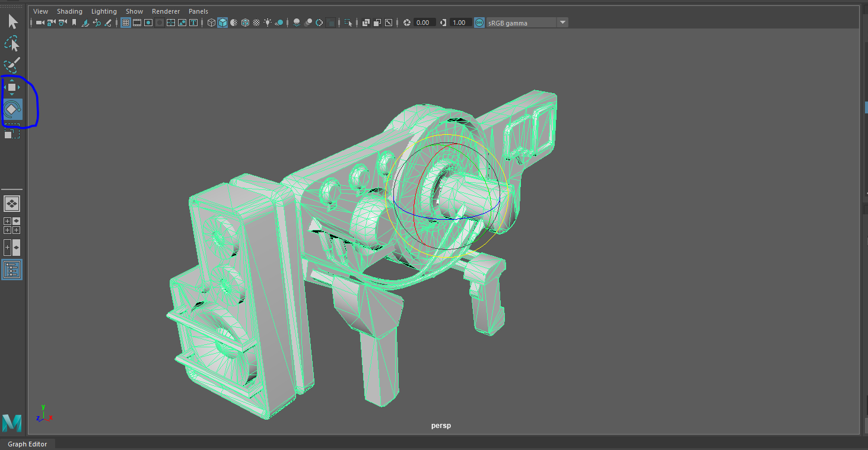The width and height of the screenshot is (868, 450).
Task: Open the Show menu
Action: pos(134,11)
